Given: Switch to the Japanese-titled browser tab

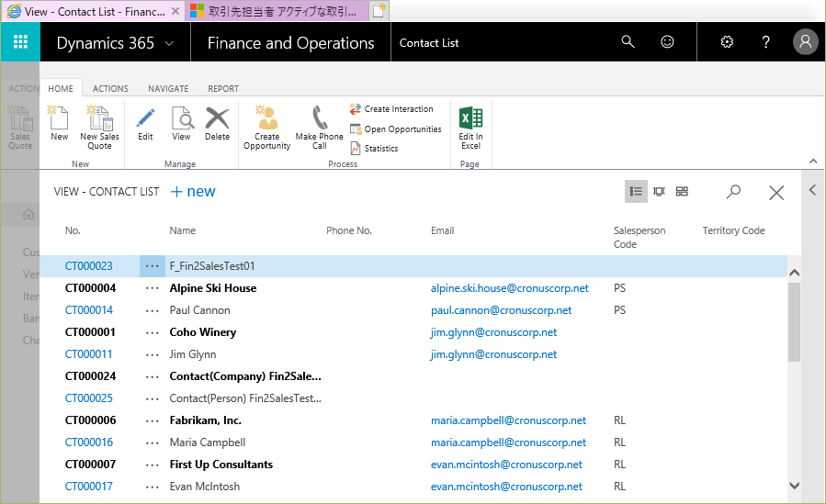Looking at the screenshot, I should 277,11.
